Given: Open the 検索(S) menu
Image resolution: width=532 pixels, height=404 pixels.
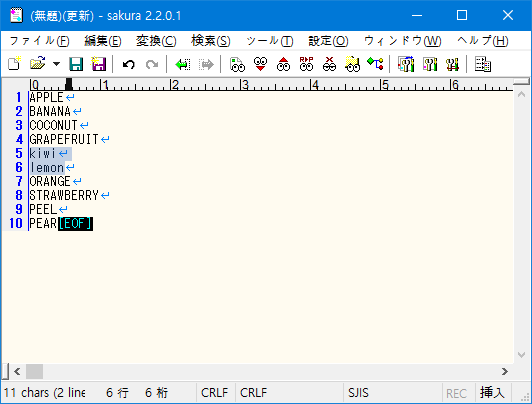Looking at the screenshot, I should pyautogui.click(x=211, y=41).
